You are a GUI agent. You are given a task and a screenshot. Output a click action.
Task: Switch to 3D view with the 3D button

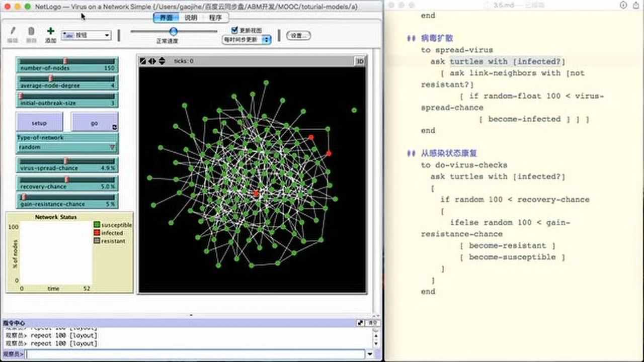(x=360, y=61)
